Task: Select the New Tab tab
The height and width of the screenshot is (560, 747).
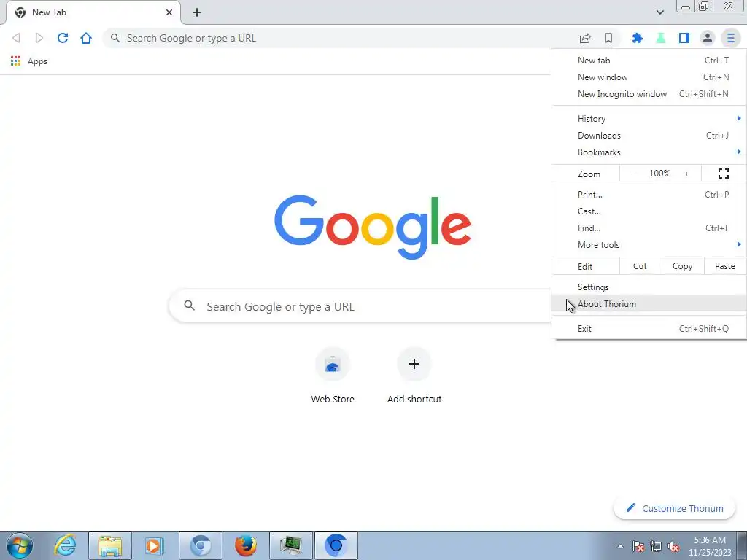Action: pos(93,12)
